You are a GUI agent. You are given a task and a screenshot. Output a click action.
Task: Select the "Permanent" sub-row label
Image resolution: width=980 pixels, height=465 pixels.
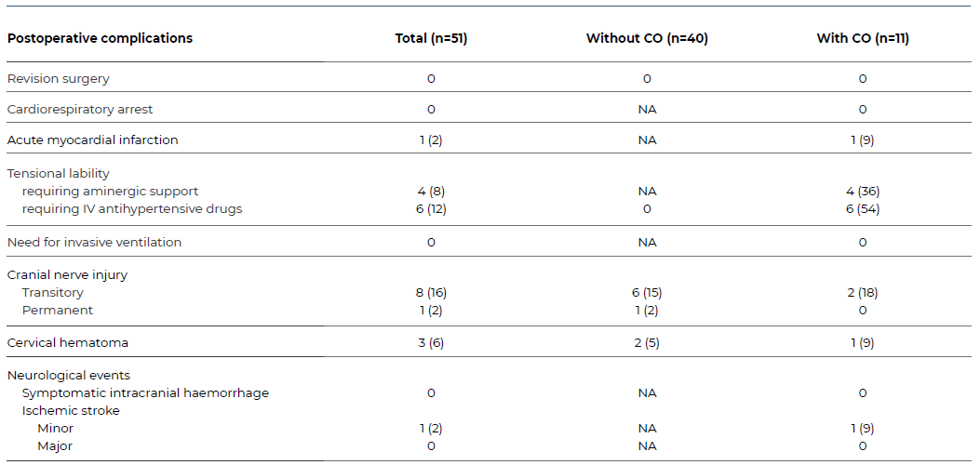[58, 311]
